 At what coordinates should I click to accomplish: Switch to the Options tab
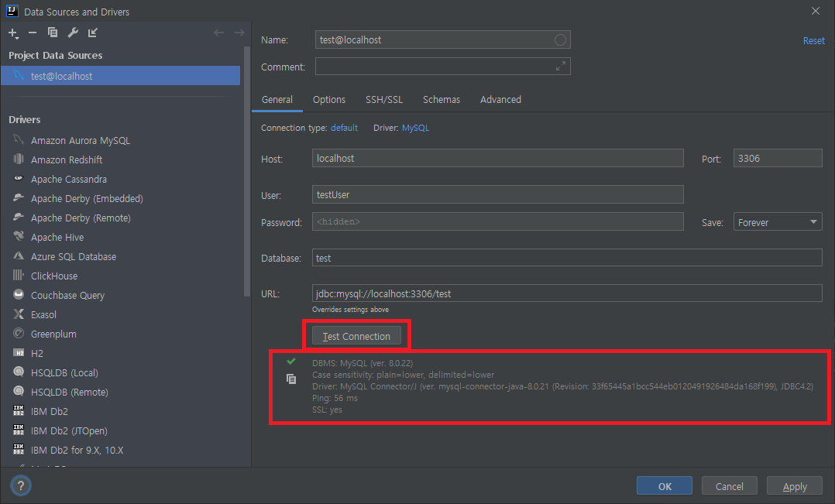coord(329,100)
